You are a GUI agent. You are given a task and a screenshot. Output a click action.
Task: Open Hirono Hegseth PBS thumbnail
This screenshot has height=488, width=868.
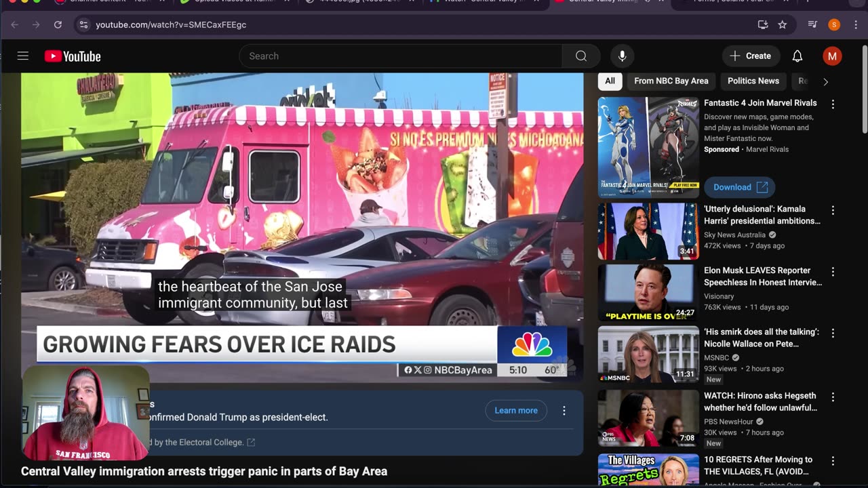click(648, 418)
